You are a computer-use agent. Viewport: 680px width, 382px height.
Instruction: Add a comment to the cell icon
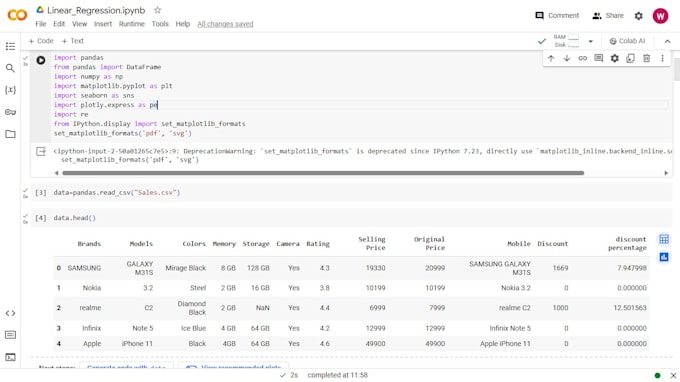(x=598, y=58)
